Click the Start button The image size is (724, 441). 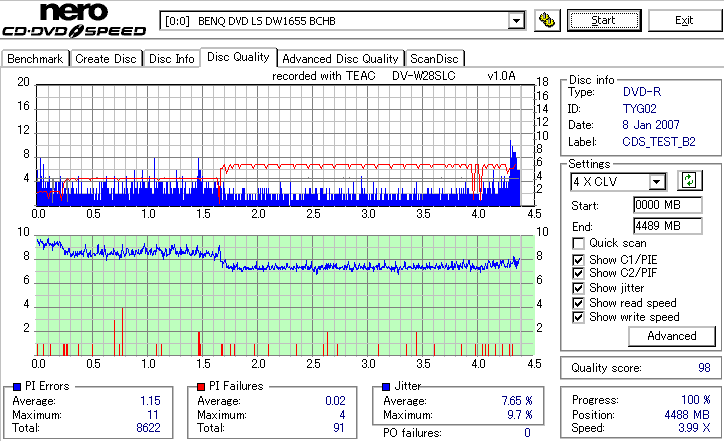604,20
